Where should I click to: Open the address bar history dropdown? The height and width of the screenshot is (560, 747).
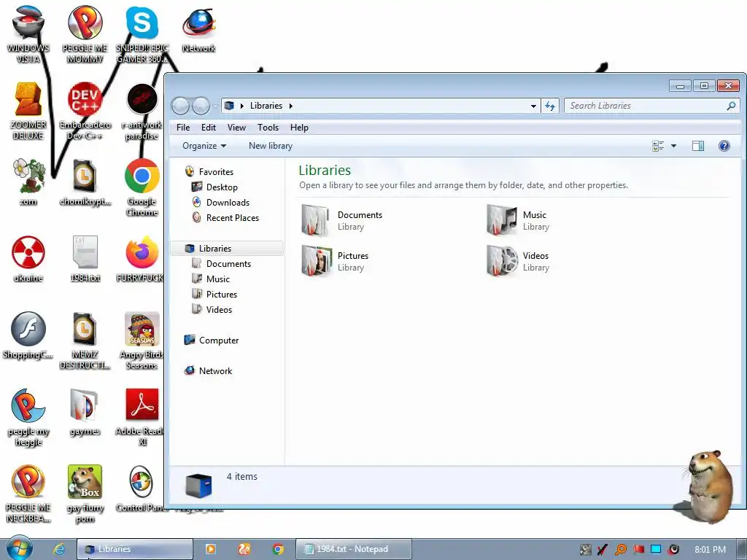click(x=533, y=106)
